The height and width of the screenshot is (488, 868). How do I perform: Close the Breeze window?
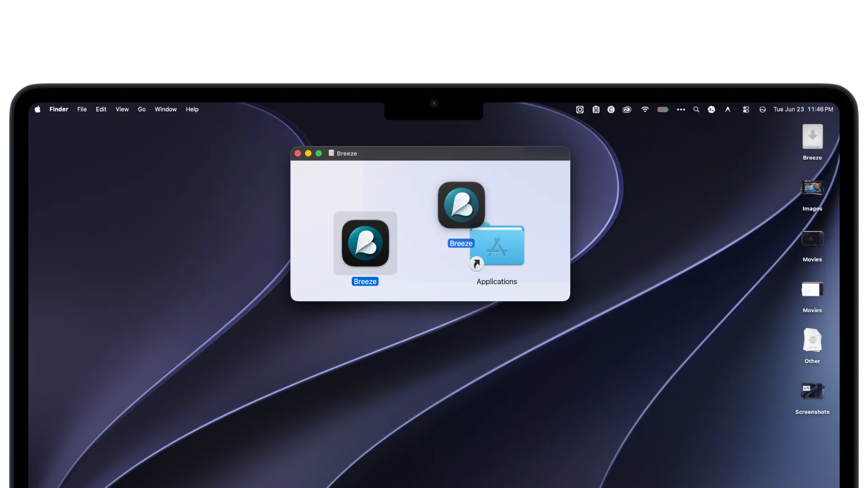298,154
